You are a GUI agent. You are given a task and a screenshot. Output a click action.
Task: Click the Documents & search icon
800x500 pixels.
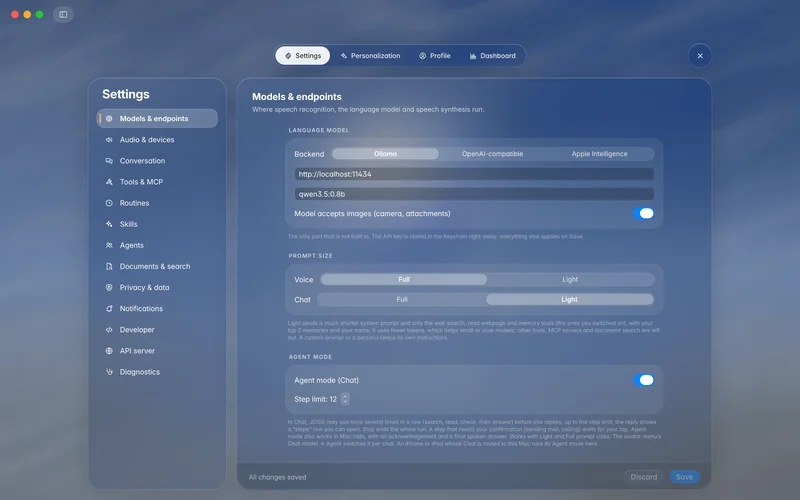[x=109, y=266]
